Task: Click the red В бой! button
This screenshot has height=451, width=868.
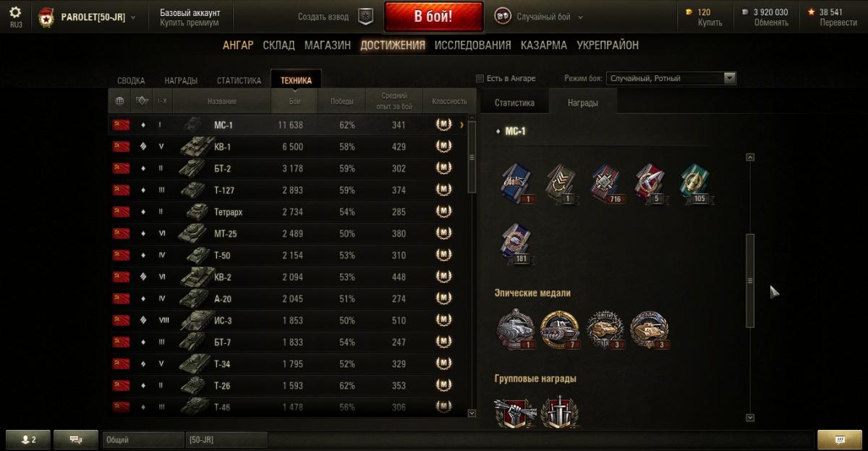Action: pos(434,17)
